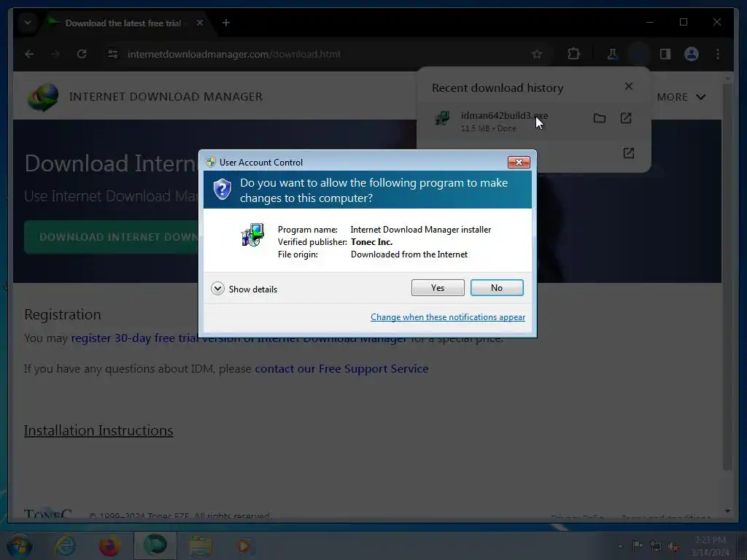The width and height of the screenshot is (747, 560).
Task: Launch Firefox from taskbar
Action: click(x=109, y=545)
